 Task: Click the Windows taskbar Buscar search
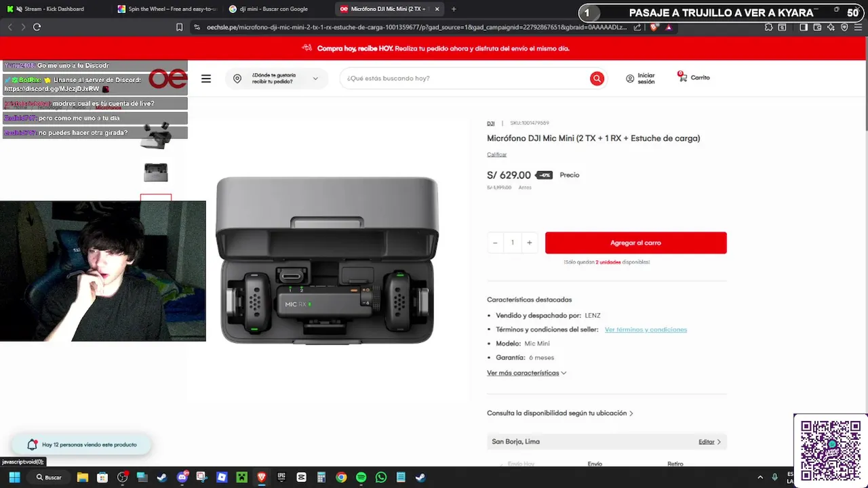(x=49, y=477)
